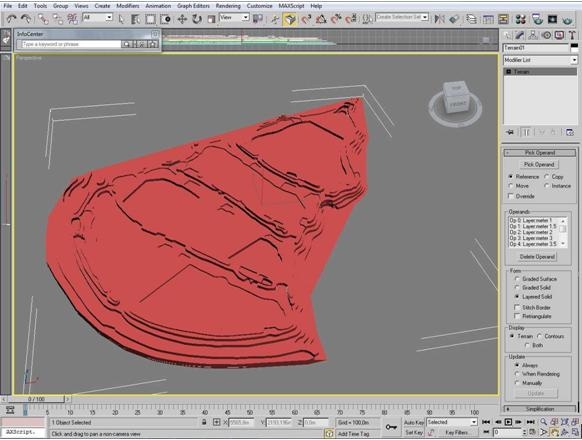Tick the Stitch Border checkbox
This screenshot has width=582, height=440.
tap(517, 307)
